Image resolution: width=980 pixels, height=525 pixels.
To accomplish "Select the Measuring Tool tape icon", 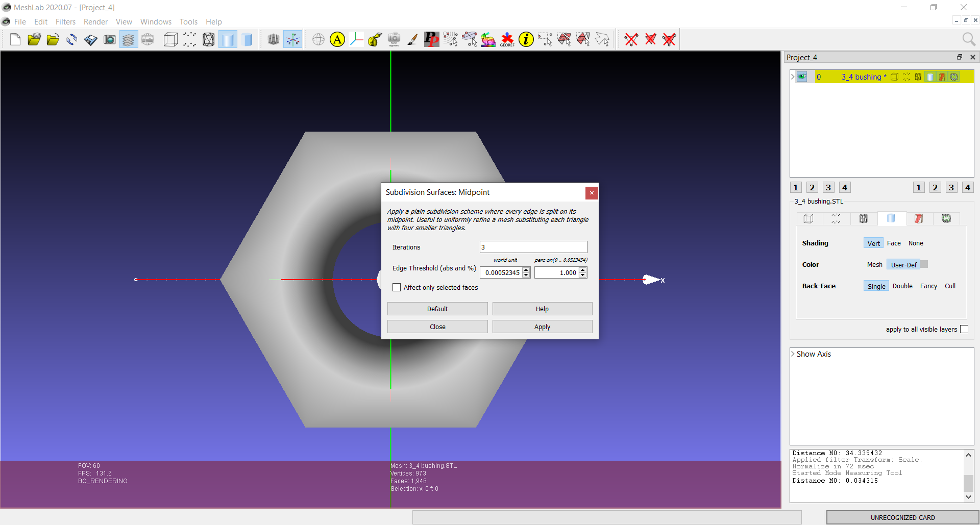I will (375, 39).
